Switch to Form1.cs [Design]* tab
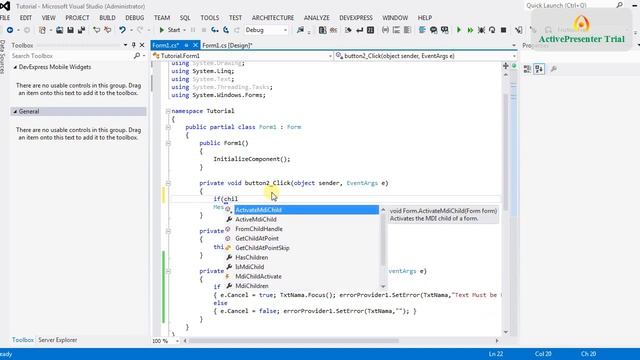The height and width of the screenshot is (360, 640). click(227, 45)
